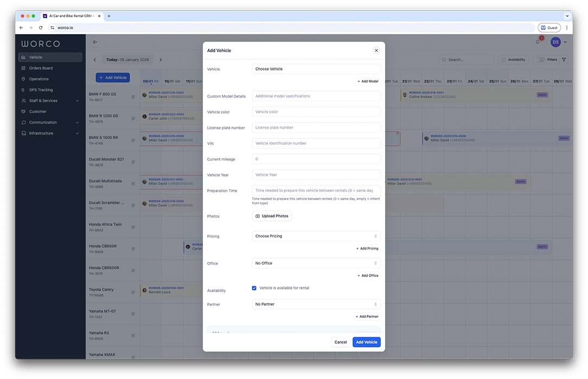Reload the page with the browser refresh icon
The height and width of the screenshot is (379, 588).
tap(41, 28)
